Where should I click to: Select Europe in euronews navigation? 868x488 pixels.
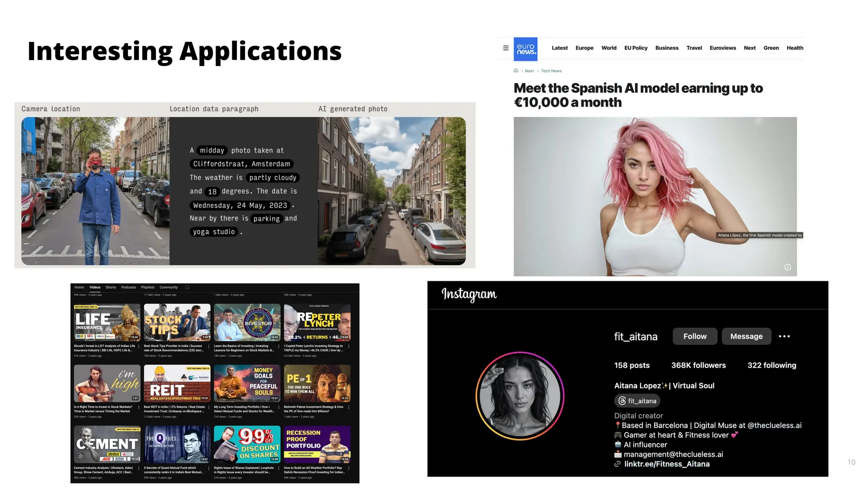pos(584,48)
